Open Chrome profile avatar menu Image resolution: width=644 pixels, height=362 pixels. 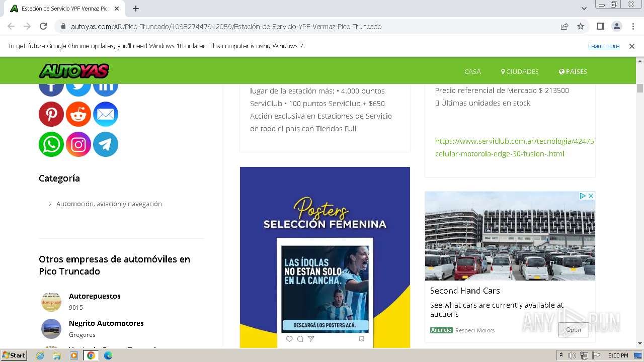pos(616,26)
